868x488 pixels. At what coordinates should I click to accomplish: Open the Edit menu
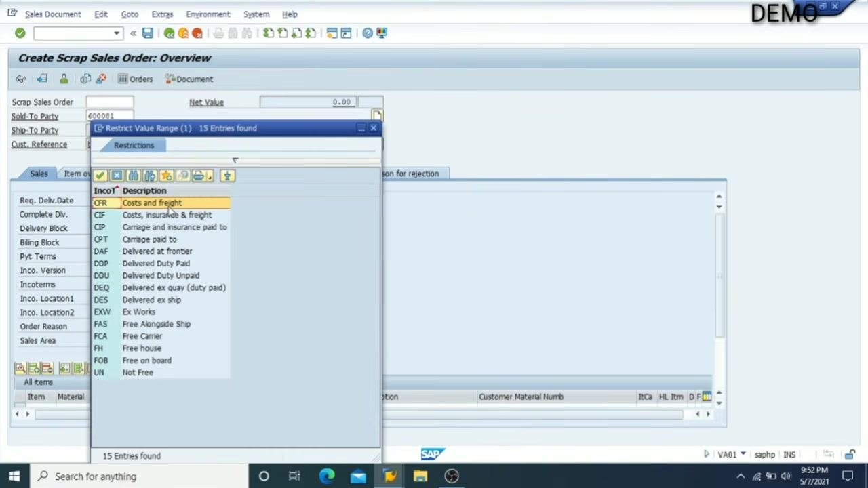coord(101,14)
